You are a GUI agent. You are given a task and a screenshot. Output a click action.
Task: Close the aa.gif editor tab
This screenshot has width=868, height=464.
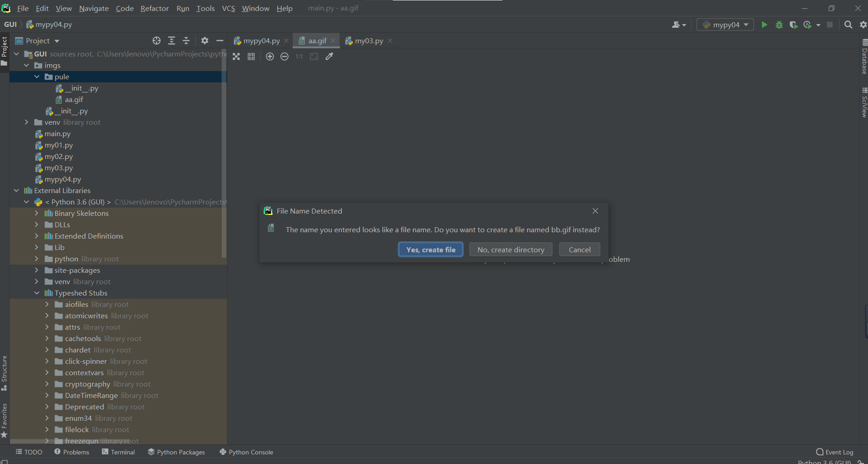coord(333,41)
